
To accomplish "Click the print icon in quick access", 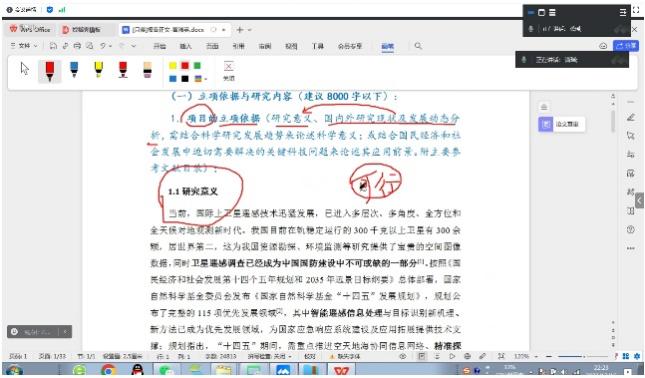I will point(77,46).
